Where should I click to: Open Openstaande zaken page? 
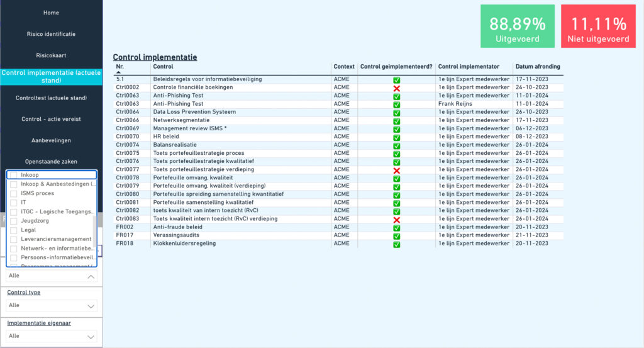[52, 162]
